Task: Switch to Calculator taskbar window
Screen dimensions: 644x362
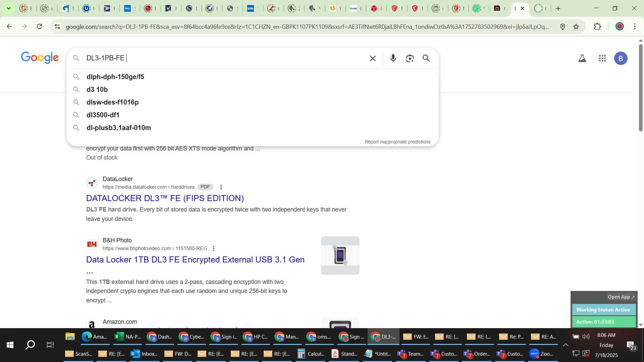Action: coord(311,354)
